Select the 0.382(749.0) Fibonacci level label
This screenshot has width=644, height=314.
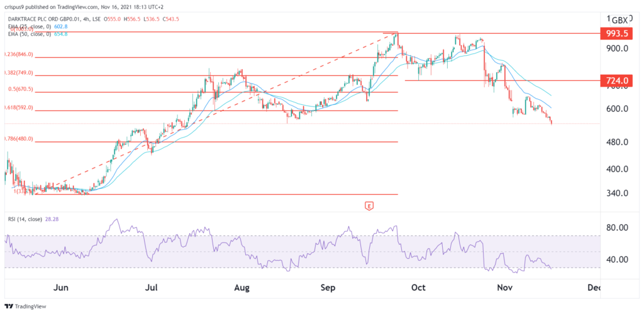point(19,72)
